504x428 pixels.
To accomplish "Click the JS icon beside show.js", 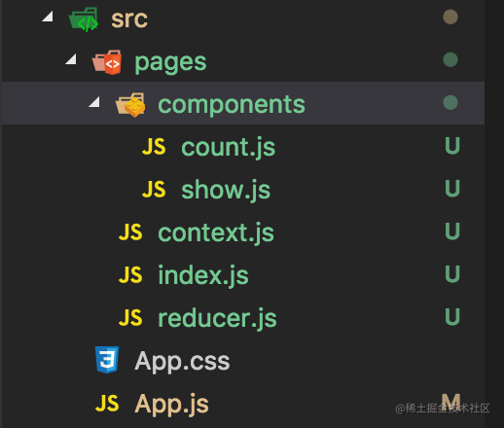I will pyautogui.click(x=154, y=190).
